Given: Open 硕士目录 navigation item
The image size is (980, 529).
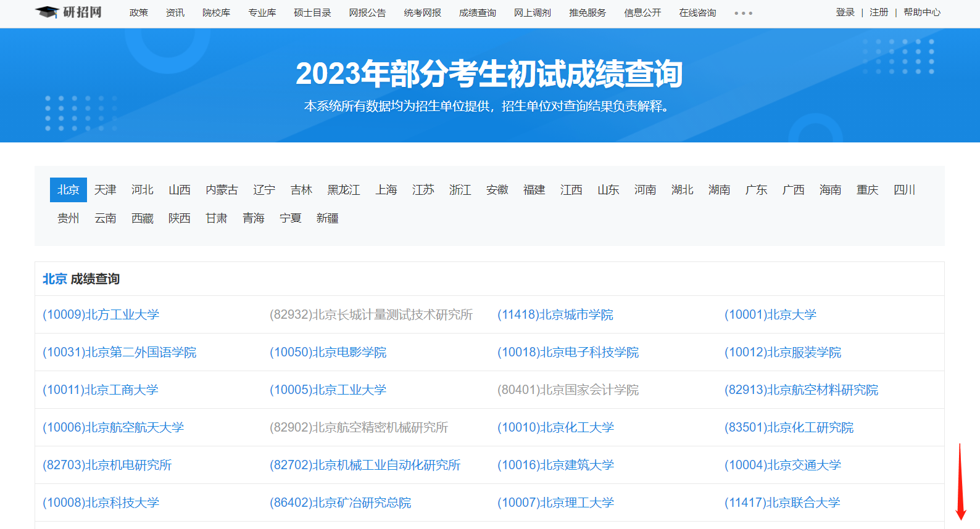Looking at the screenshot, I should click(312, 12).
